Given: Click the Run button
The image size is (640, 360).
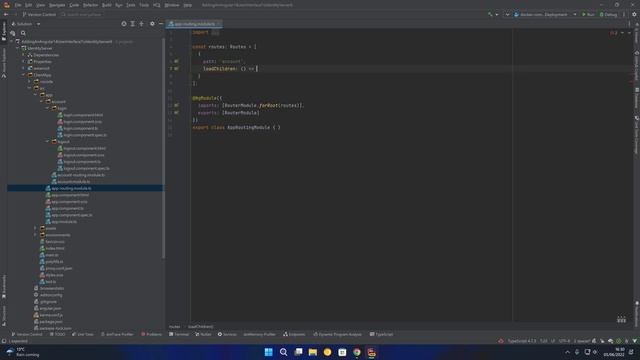Looking at the screenshot, I should (588, 15).
